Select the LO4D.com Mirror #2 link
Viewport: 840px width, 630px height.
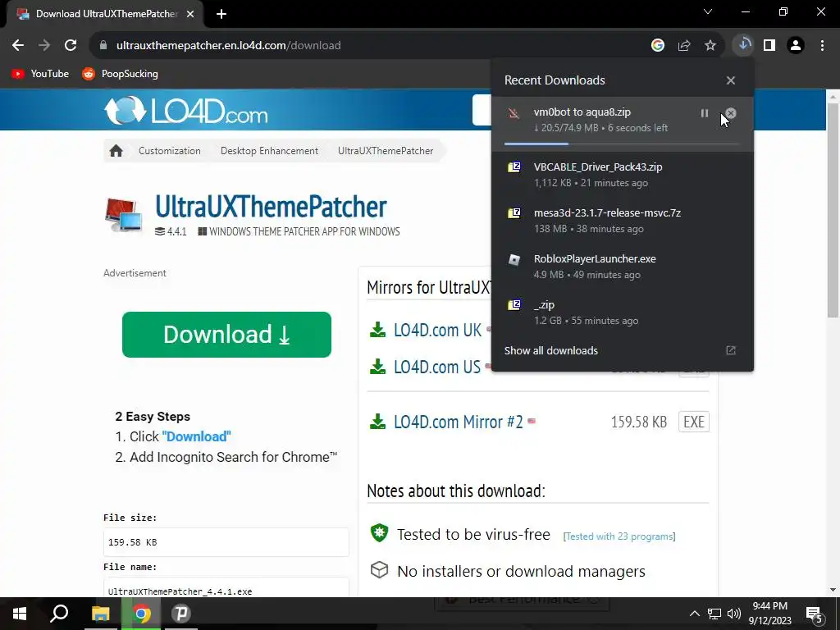click(458, 422)
